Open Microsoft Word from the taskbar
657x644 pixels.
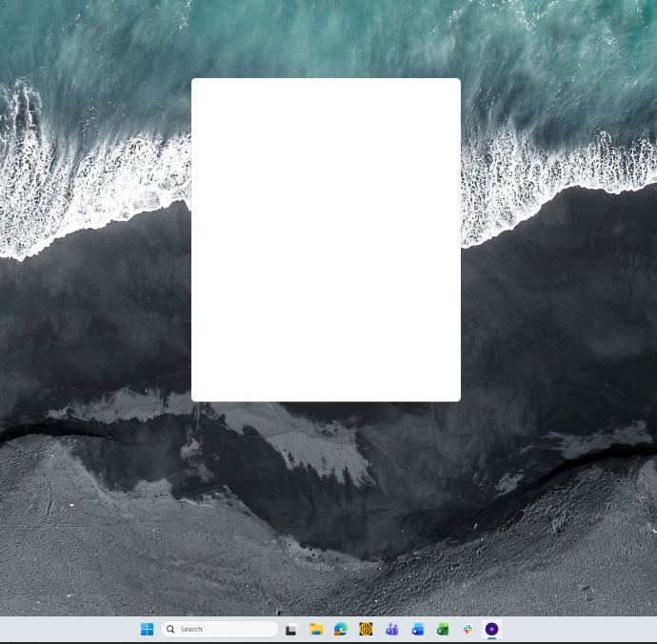417,629
